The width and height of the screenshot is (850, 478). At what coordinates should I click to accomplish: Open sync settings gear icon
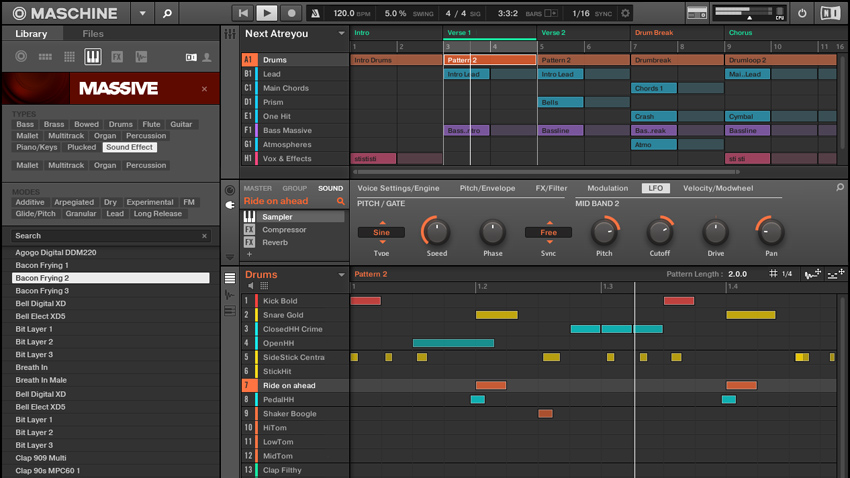(x=625, y=13)
